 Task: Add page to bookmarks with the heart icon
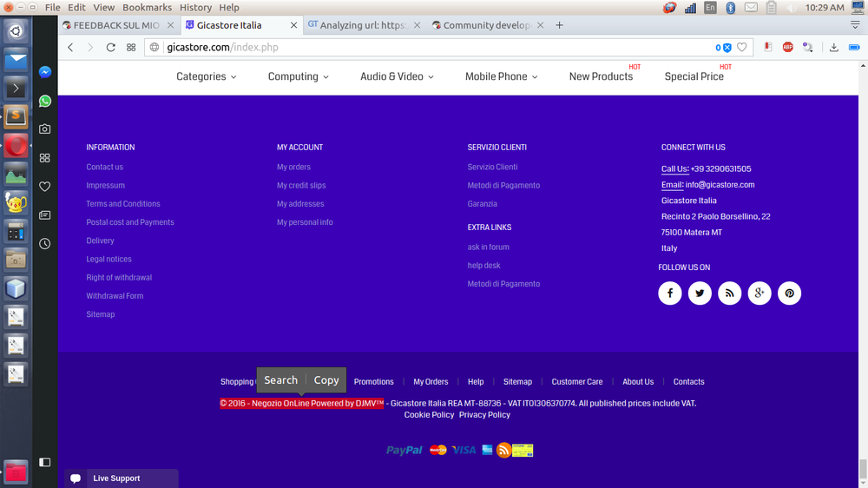point(742,47)
